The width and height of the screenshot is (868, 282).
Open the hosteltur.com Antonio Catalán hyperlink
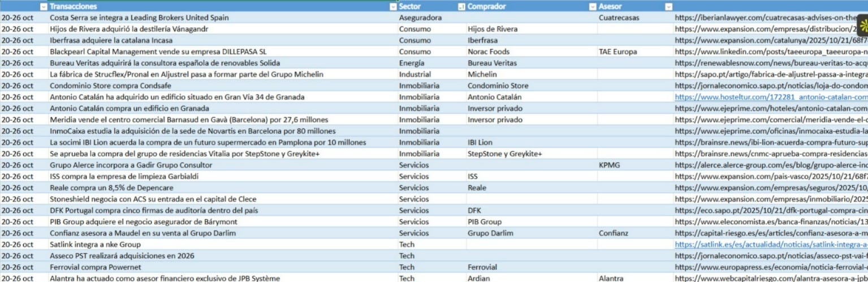(771, 97)
